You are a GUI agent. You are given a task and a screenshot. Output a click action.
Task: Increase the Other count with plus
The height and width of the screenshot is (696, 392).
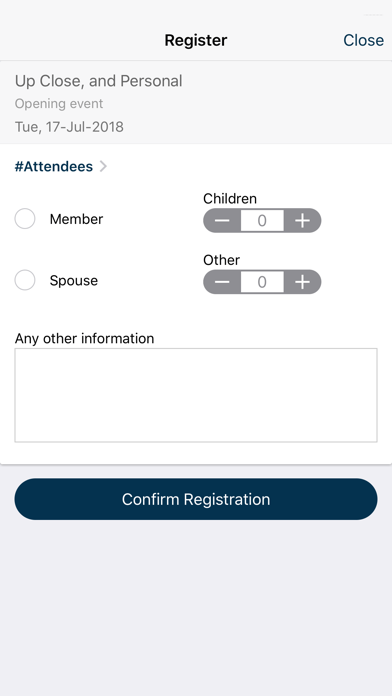pos(302,282)
